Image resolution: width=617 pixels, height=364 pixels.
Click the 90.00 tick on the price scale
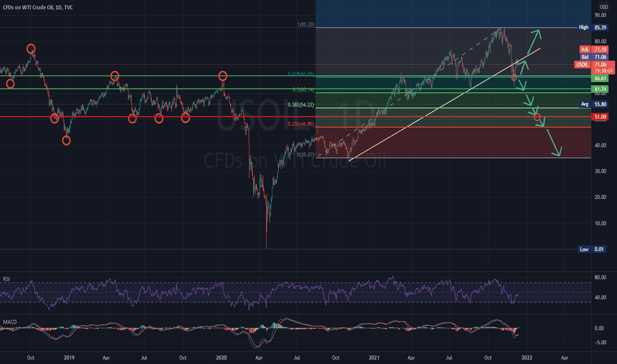pos(600,15)
